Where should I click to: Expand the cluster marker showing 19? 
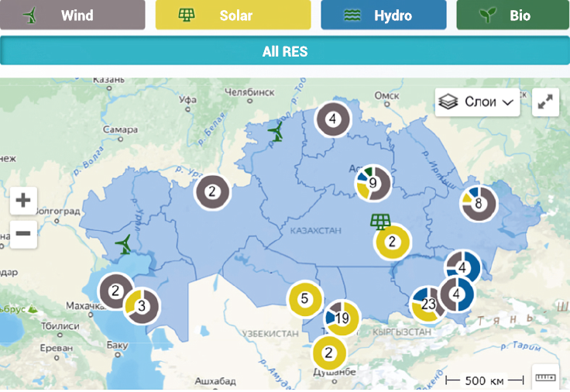pos(342,318)
